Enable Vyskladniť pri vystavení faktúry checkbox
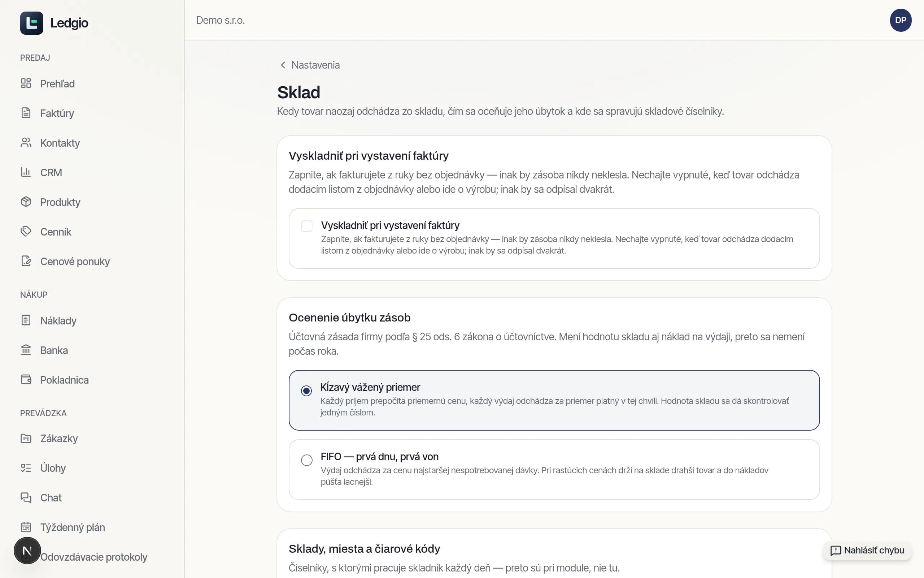 click(x=306, y=226)
